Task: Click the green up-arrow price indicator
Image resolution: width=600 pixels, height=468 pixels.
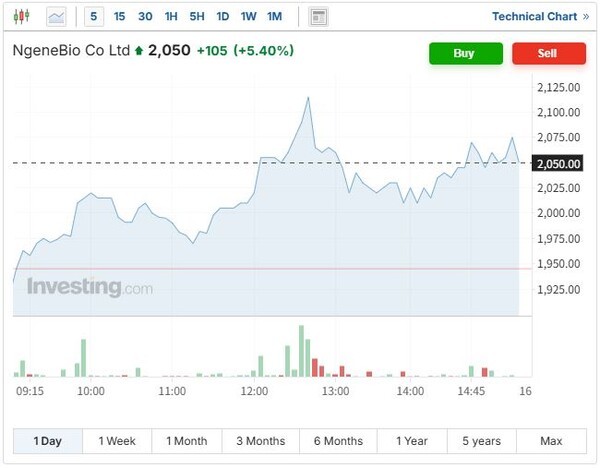Action: 138,51
